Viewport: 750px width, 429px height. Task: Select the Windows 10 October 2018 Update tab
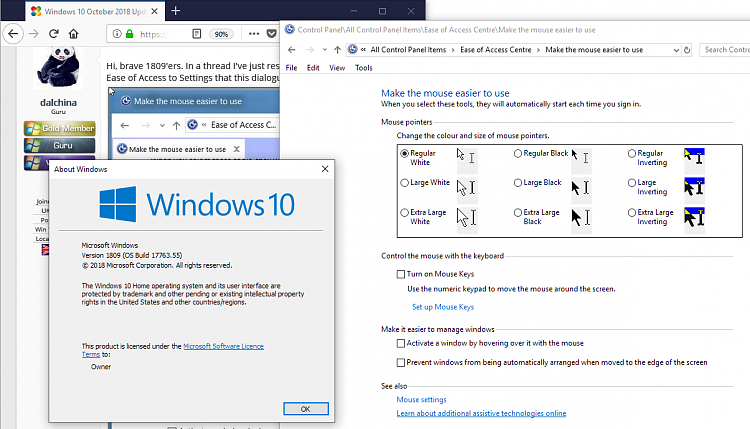click(95, 11)
